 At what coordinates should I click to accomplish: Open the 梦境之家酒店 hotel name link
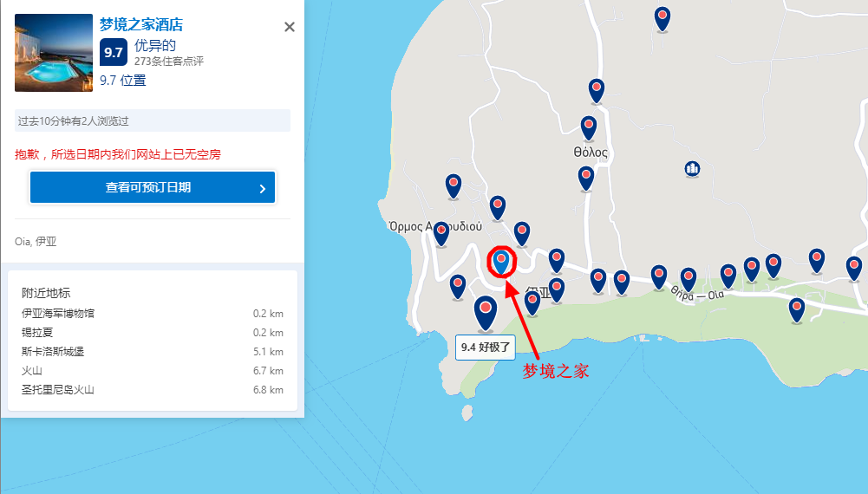[x=141, y=24]
